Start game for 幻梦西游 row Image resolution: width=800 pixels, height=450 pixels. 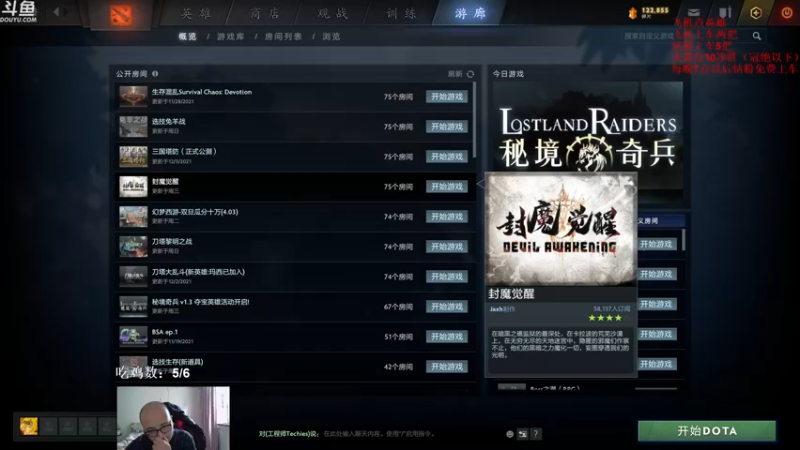[x=447, y=217]
